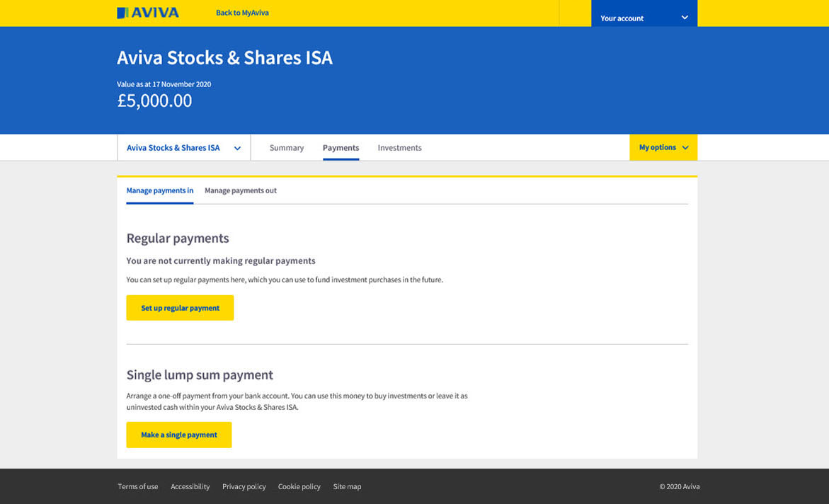The image size is (829, 504).
Task: Select the Payments tab
Action: pyautogui.click(x=341, y=147)
